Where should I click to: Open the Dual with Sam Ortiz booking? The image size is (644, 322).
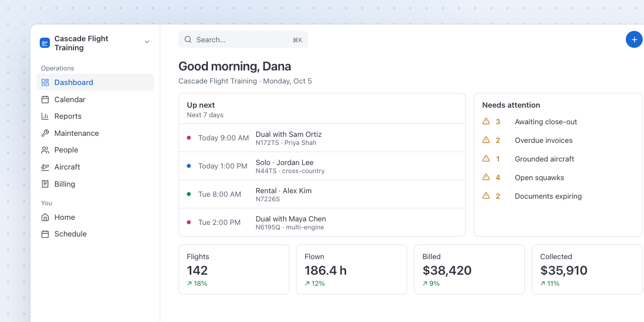pyautogui.click(x=322, y=138)
